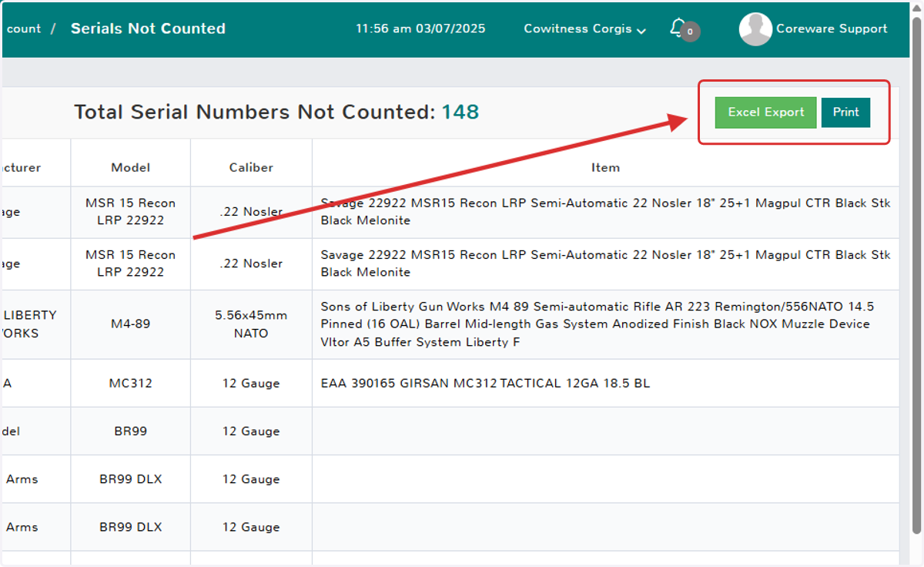Select the Sons of Liberty Gun Works item
Viewport: 924px width, 567px height.
pyautogui.click(x=598, y=324)
